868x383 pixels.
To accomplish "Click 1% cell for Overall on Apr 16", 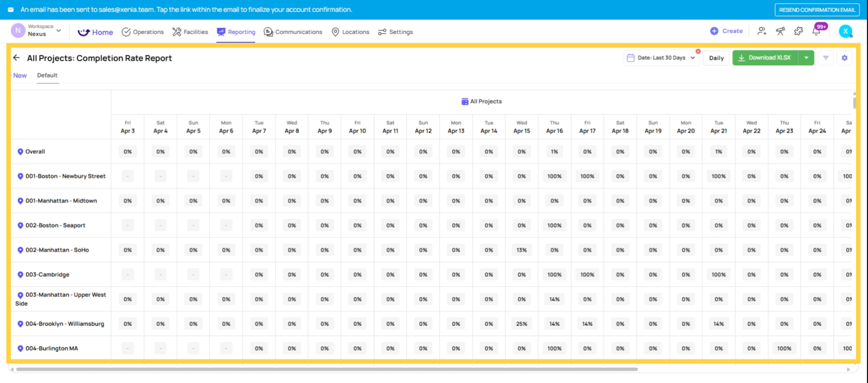I will [555, 152].
